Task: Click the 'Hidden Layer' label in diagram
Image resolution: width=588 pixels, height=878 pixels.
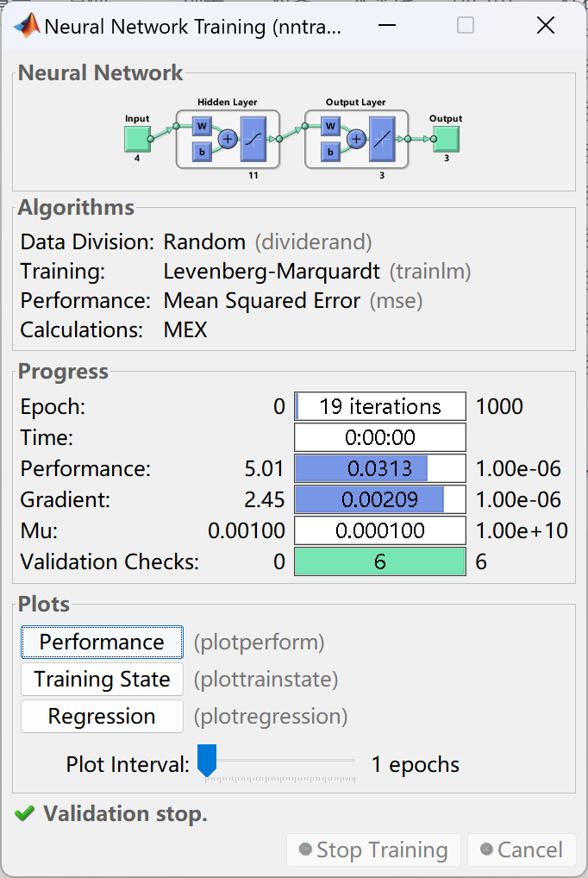Action: (228, 102)
